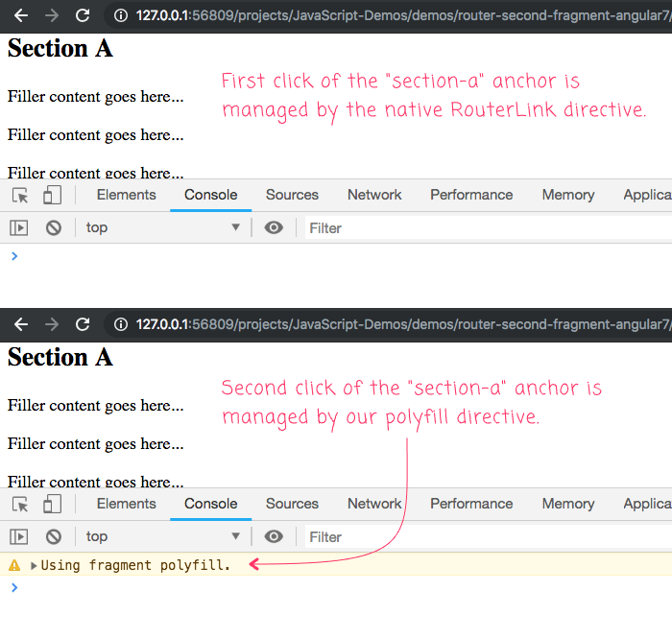This screenshot has height=638, width=672.
Task: Click the Section A heading in top page
Action: point(60,48)
